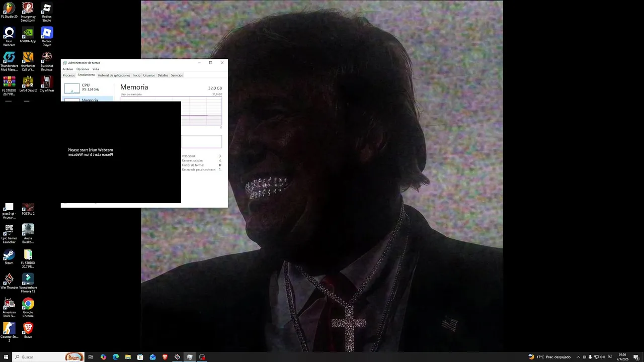Select the Arena Breakout desktop icon

pos(28,234)
